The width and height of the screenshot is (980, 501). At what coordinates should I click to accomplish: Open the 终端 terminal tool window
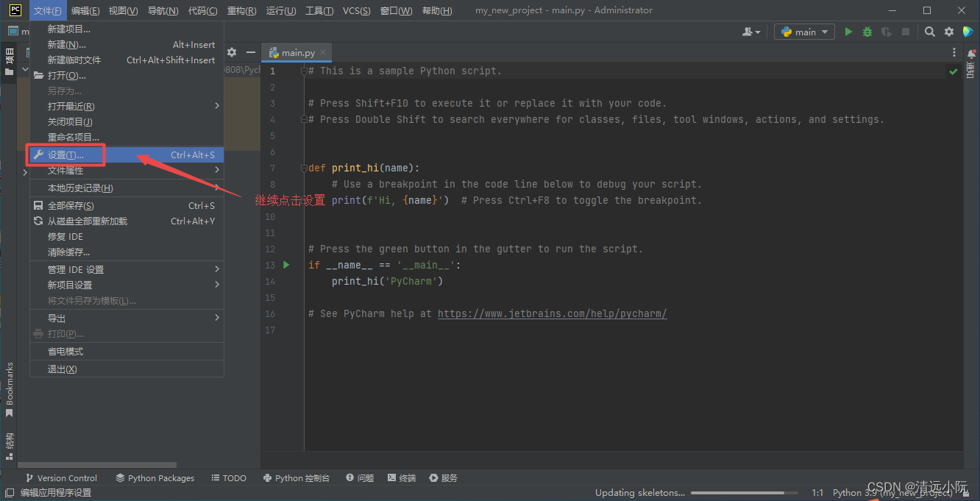click(402, 478)
